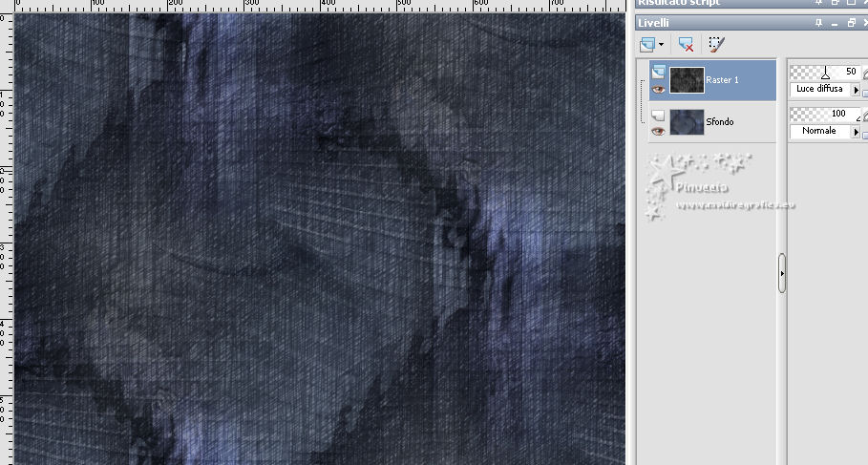Select the Sfondo layer thumbnail
The image size is (868, 465).
687,122
